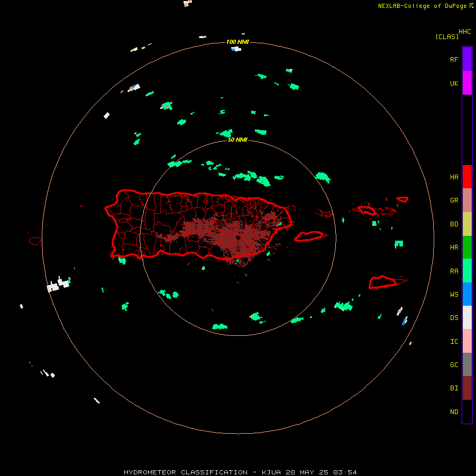Click the "NEXLAB-College of DuPage" credit text
Image resolution: width=476 pixels, height=476 pixels.
point(422,6)
